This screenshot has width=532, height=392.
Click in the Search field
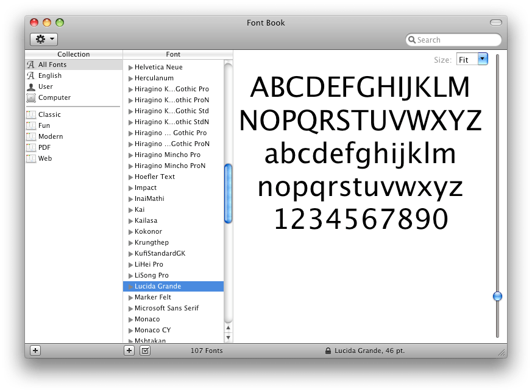(457, 40)
